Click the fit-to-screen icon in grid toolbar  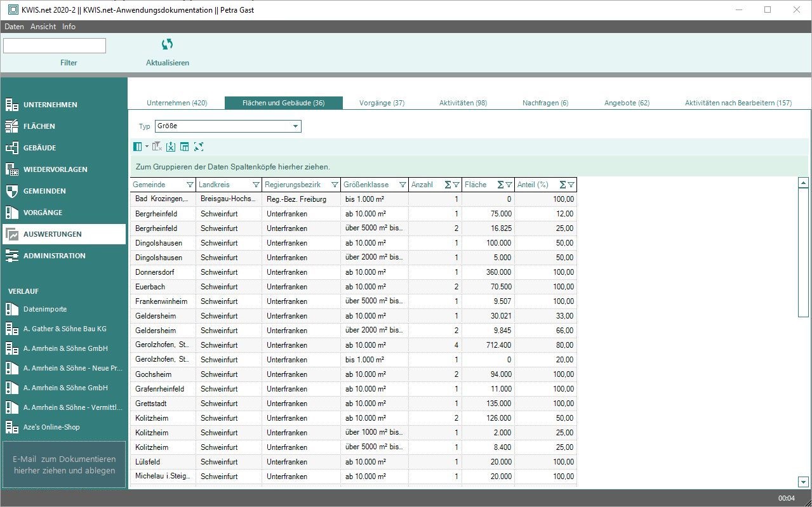pyautogui.click(x=199, y=147)
